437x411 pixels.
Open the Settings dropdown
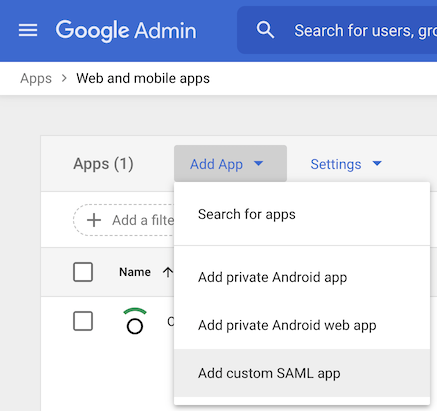(x=346, y=164)
